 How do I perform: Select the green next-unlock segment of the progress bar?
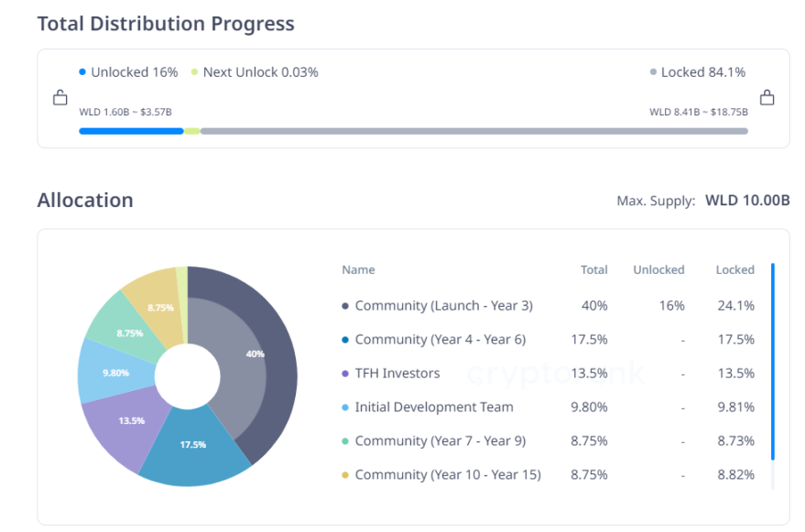click(192, 132)
